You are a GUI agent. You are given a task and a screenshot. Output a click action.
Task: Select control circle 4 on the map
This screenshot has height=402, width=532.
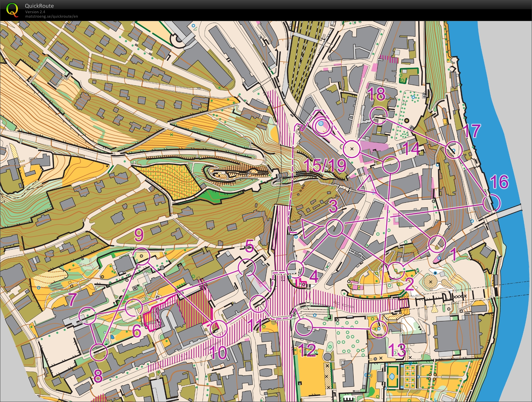pos(295,269)
